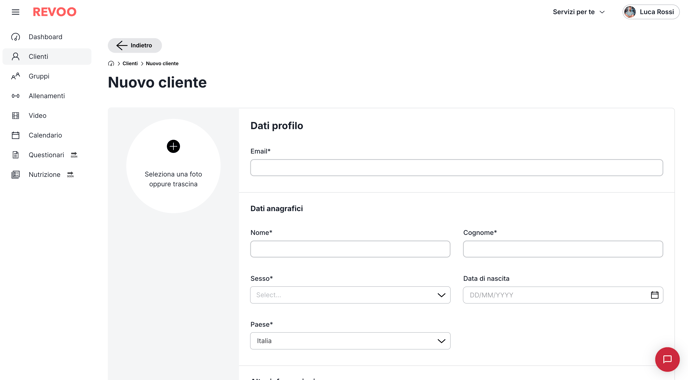Click the Video film icon
Screen dimensions: 688x380
coord(15,116)
